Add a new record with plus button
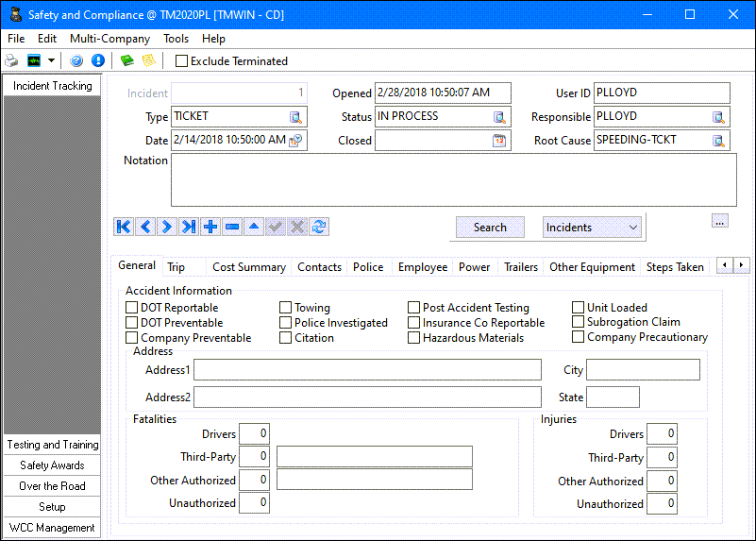The height and width of the screenshot is (541, 756). 210,227
